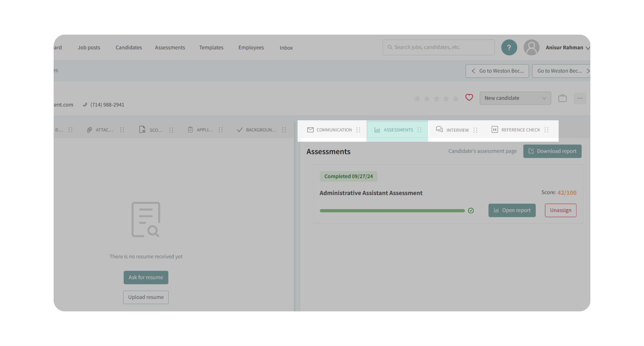Click drag handle next to Communication tab
The width and height of the screenshot is (644, 346).
pyautogui.click(x=358, y=130)
